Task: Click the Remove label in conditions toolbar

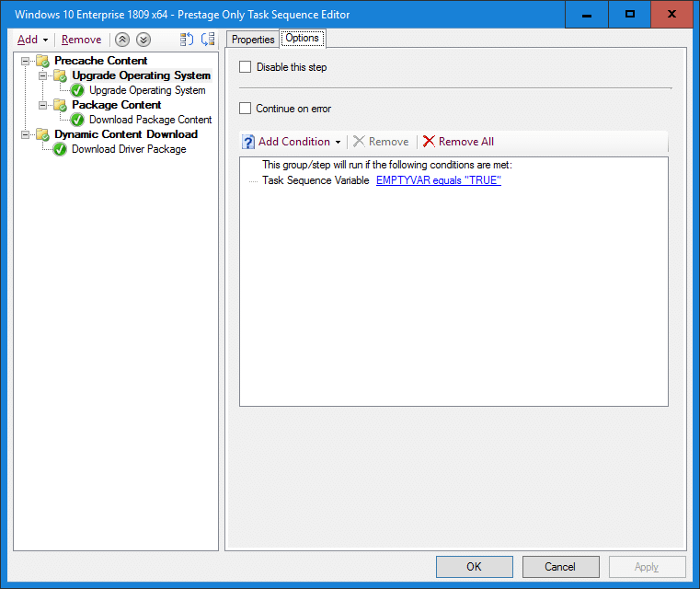Action: click(x=388, y=142)
